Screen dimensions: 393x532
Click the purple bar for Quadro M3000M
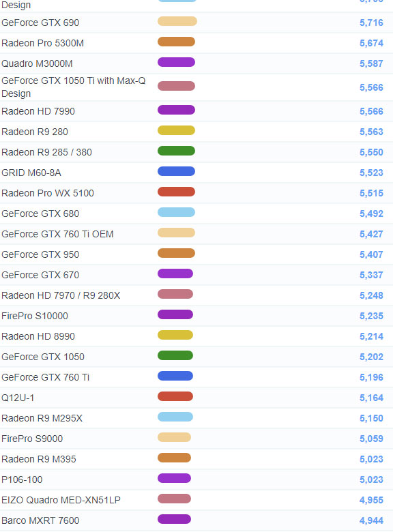coord(176,62)
